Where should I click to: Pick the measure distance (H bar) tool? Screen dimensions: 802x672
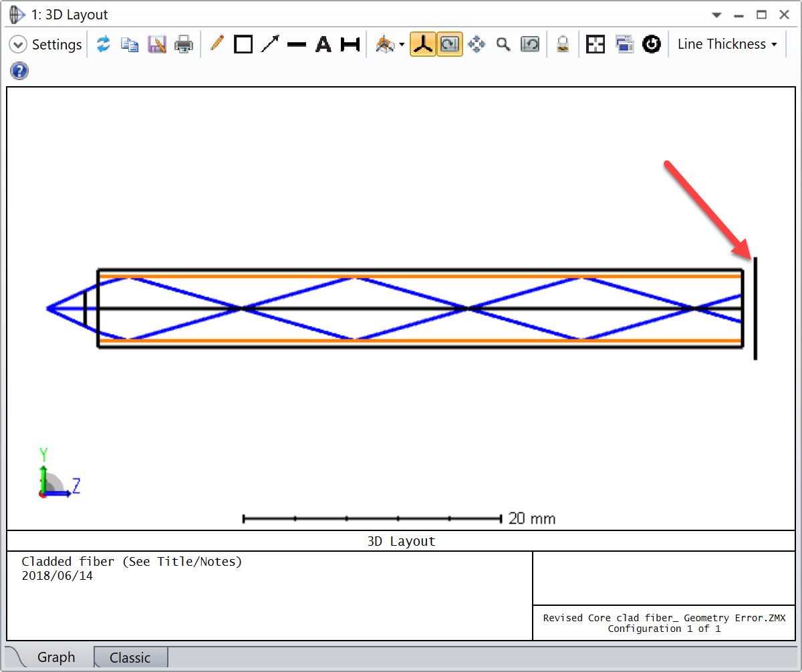(350, 45)
